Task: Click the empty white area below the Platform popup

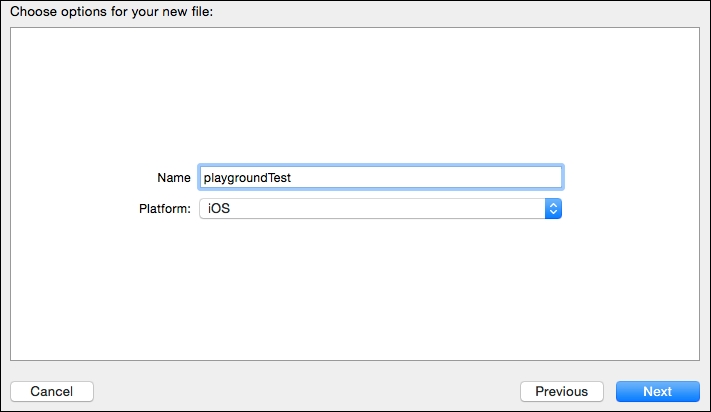Action: 355,290
